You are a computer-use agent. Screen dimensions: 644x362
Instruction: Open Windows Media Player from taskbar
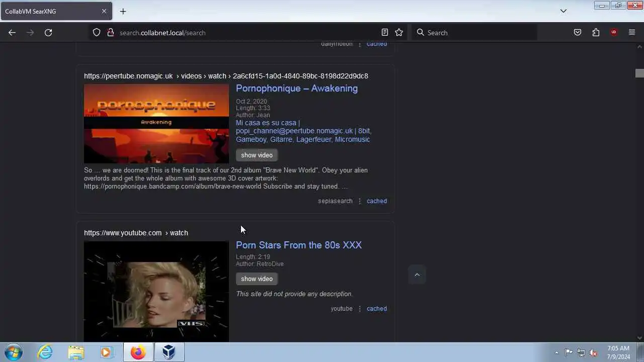(106, 352)
